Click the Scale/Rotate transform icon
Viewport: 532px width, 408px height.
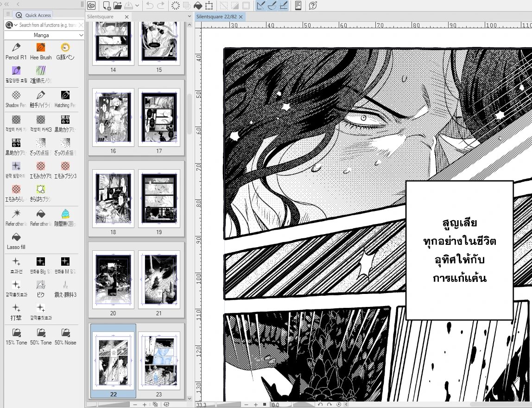point(209,6)
